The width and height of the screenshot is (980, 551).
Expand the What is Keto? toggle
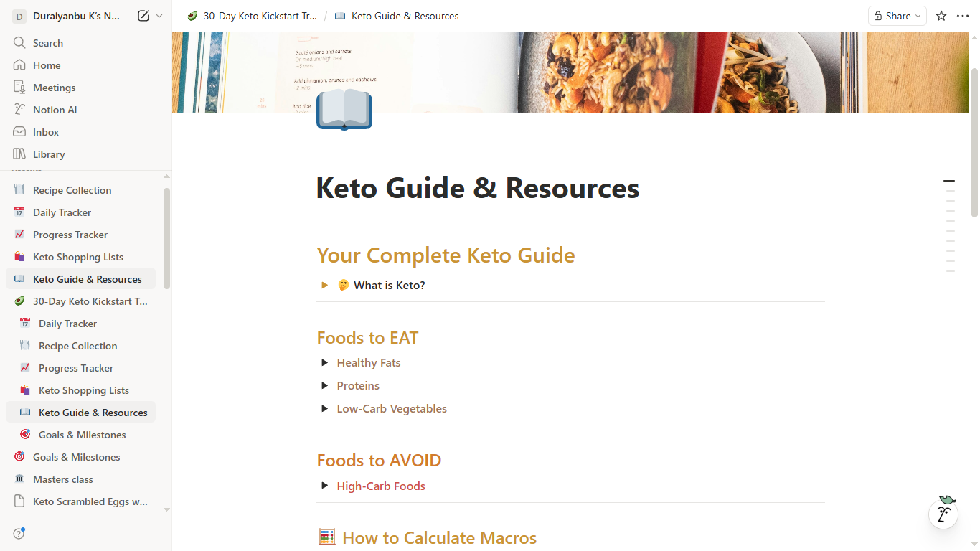[325, 286]
